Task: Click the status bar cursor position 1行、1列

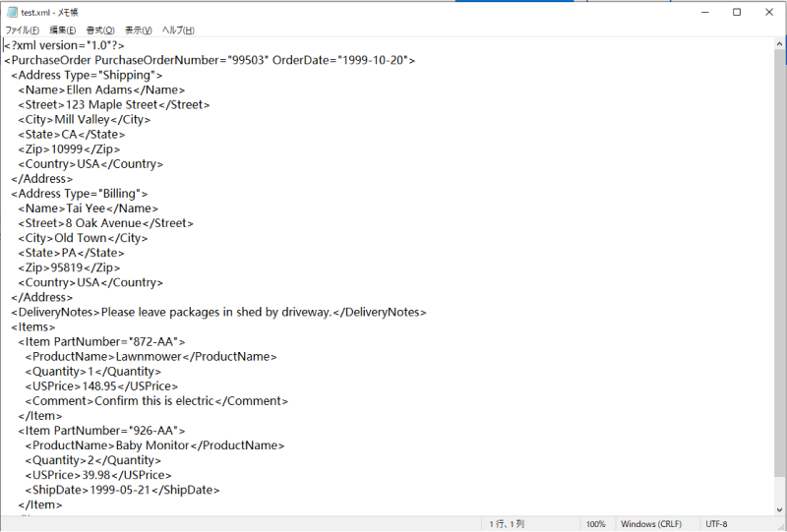Action: coord(507,524)
